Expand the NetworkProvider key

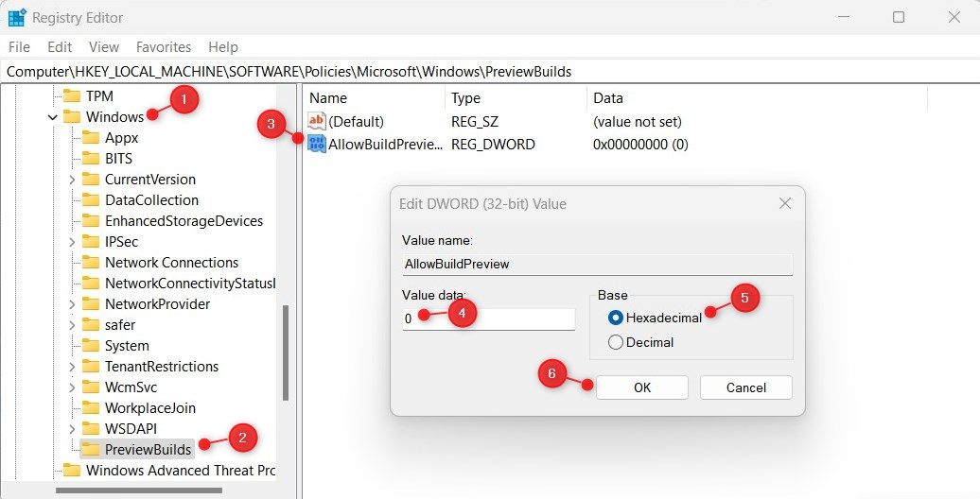[72, 304]
